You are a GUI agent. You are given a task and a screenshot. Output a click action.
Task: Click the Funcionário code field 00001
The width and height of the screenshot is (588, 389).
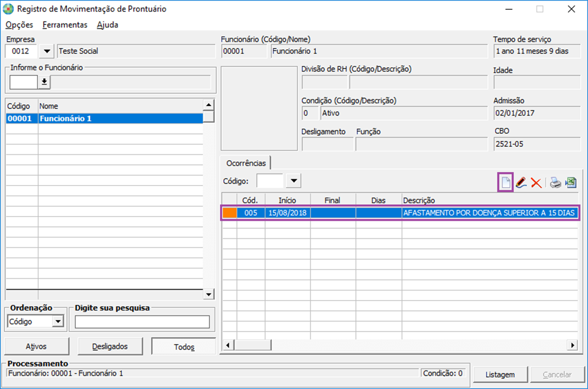tap(243, 51)
